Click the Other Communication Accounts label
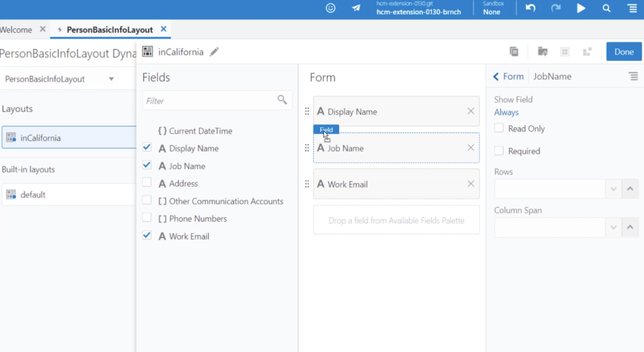 coord(226,201)
